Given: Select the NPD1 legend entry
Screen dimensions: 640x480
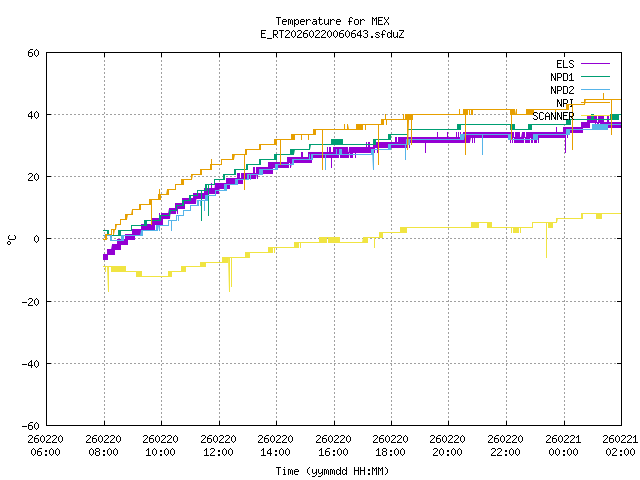Looking at the screenshot, I should pos(562,77).
